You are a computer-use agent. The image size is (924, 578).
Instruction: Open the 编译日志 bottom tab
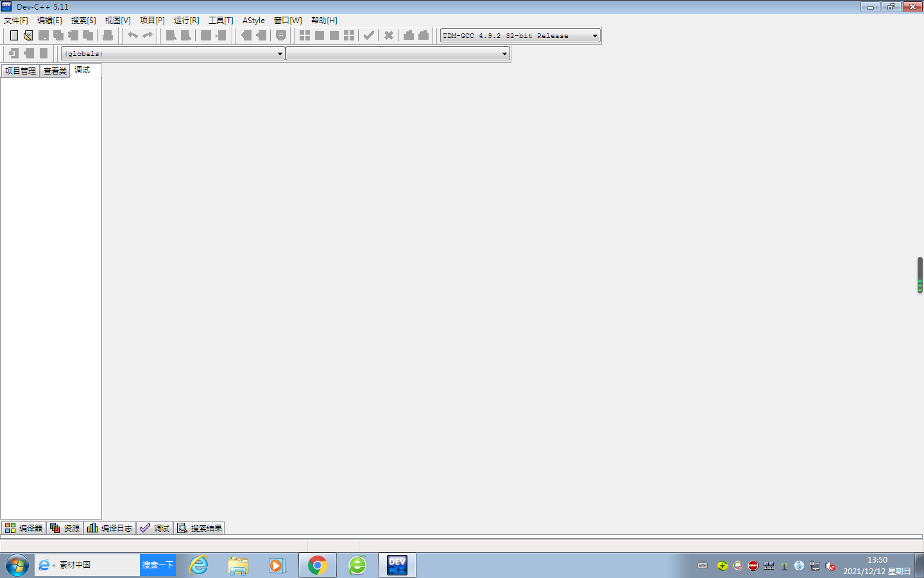(x=110, y=528)
